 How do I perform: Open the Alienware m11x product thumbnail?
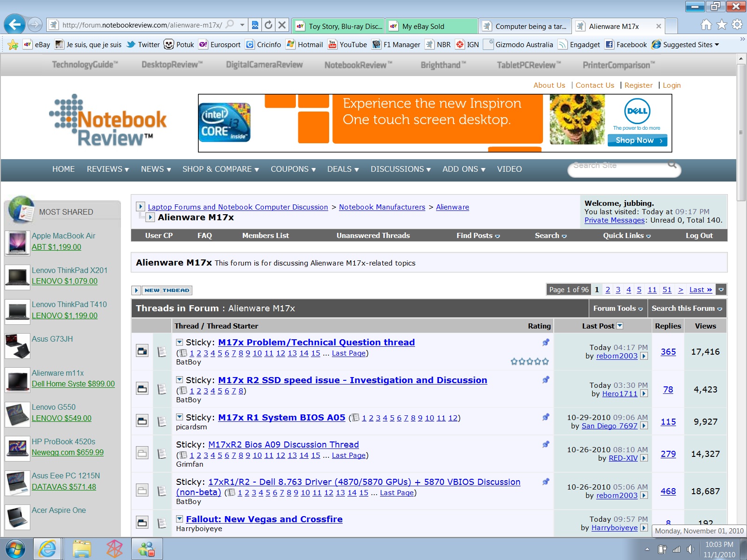pyautogui.click(x=17, y=380)
